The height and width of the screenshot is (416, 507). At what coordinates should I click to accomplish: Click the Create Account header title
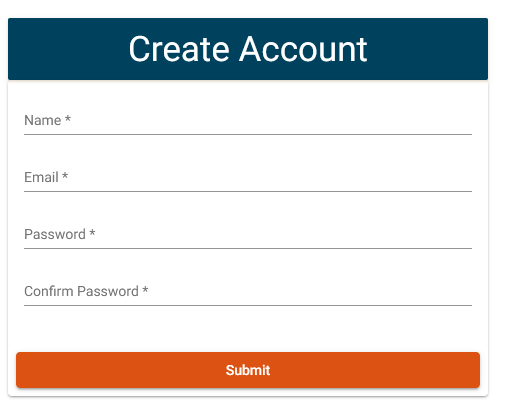(x=248, y=49)
